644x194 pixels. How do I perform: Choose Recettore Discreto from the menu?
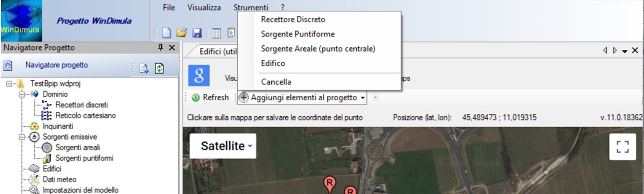click(x=293, y=20)
